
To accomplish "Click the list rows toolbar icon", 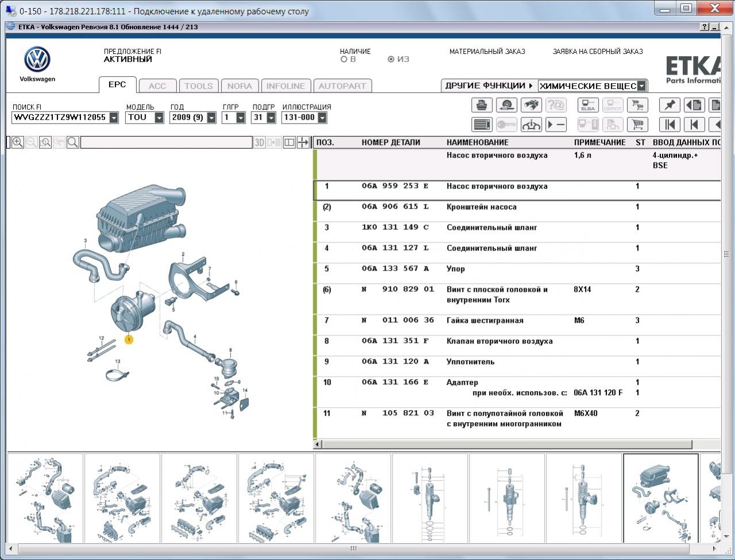I will (482, 125).
